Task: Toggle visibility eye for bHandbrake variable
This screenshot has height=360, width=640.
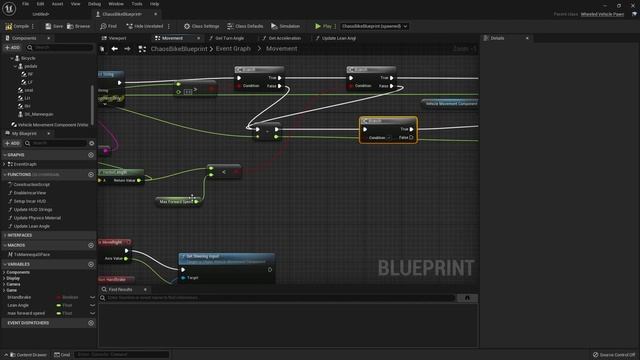Action: coord(92,298)
